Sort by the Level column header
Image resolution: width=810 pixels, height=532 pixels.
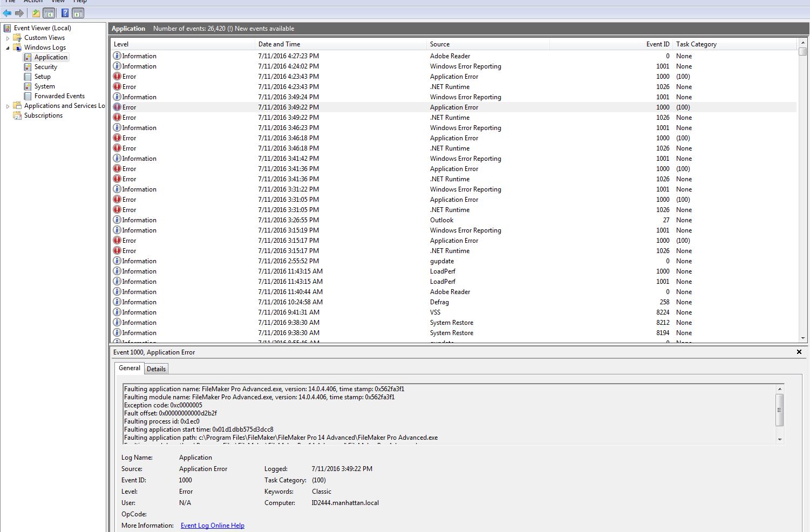click(182, 44)
